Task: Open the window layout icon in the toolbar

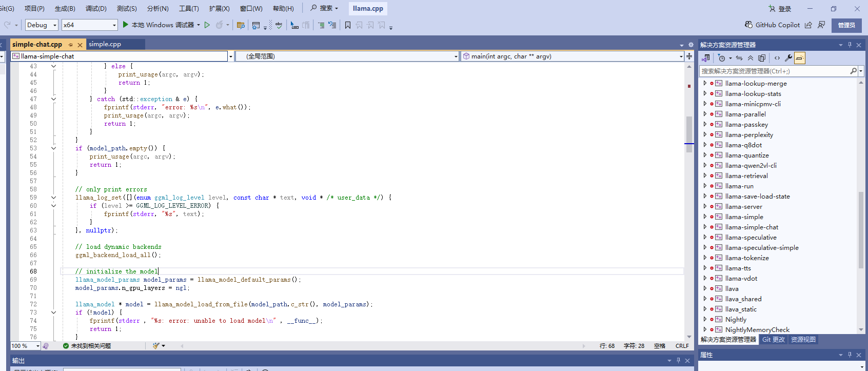Action: click(x=255, y=25)
